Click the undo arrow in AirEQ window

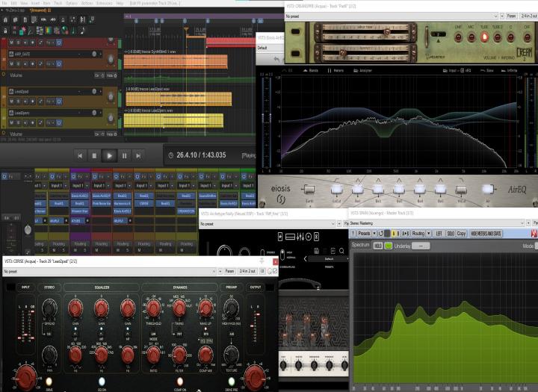[276, 59]
